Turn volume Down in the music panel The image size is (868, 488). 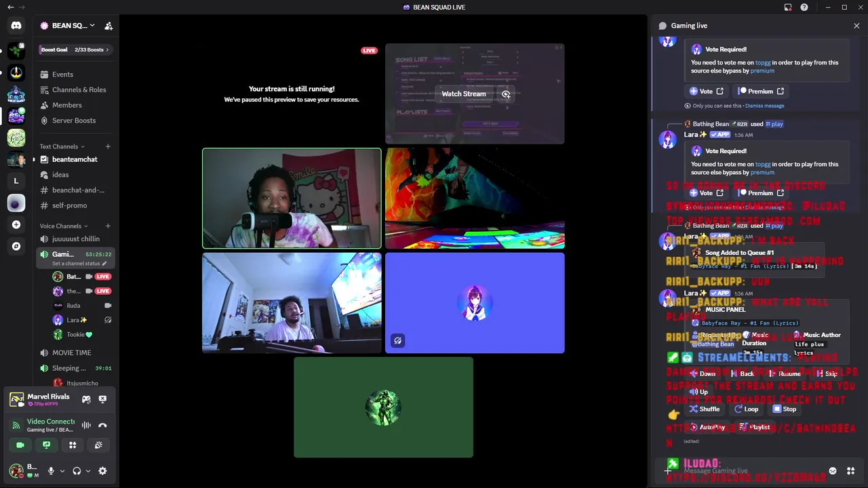[x=702, y=374]
